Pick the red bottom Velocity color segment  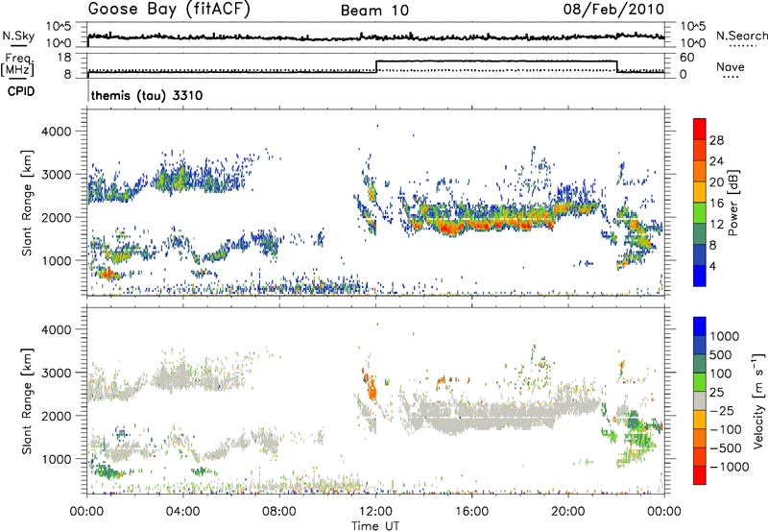click(x=700, y=475)
